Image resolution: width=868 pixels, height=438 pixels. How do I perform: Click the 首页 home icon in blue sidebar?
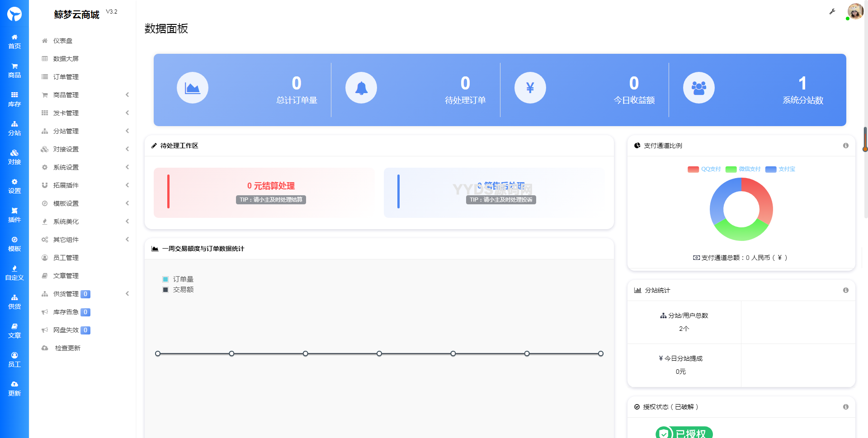(14, 41)
